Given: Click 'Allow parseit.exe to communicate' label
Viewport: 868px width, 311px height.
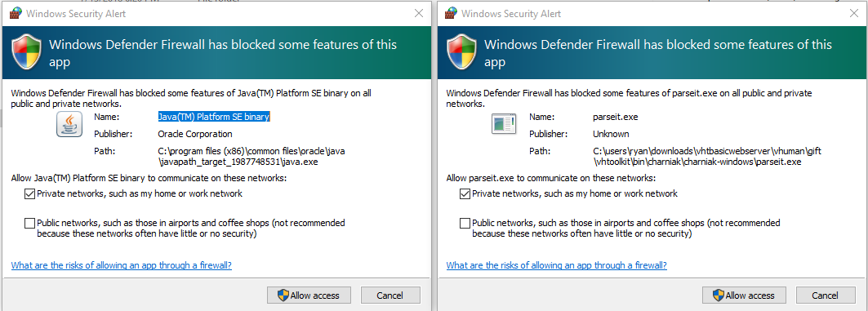Looking at the screenshot, I should point(551,178).
